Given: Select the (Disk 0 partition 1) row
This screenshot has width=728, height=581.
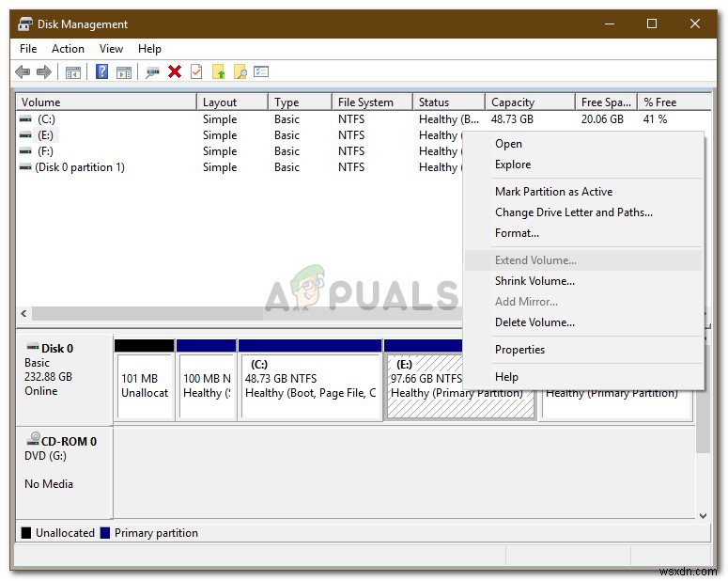Looking at the screenshot, I should coord(240,167).
